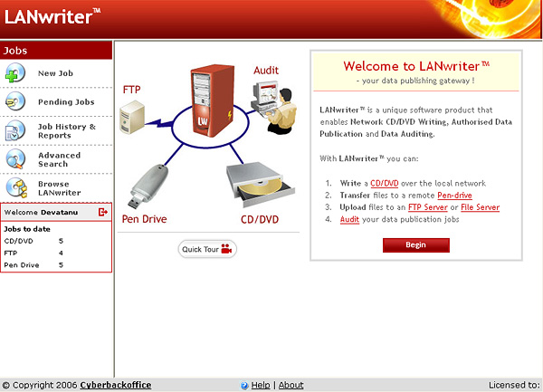Open the New Job menu item
This screenshot has height=392, width=543.
[x=55, y=73]
